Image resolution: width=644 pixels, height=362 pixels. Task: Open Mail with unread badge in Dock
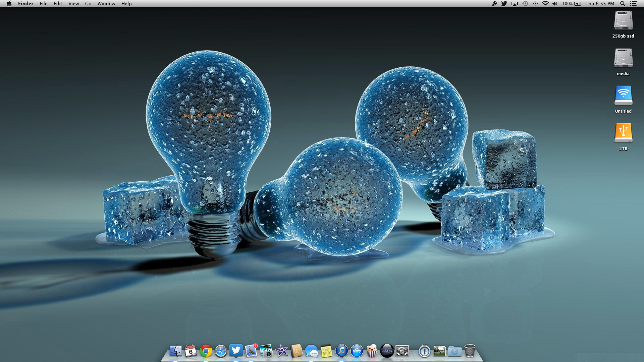251,351
